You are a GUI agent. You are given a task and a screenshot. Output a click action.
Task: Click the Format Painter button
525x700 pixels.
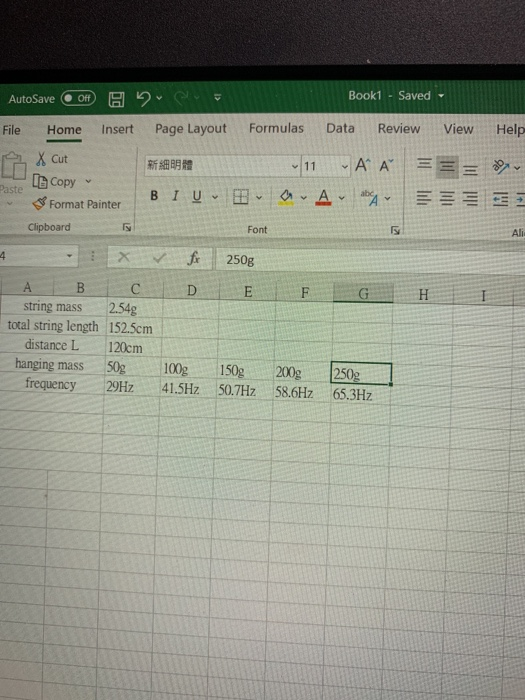(76, 204)
